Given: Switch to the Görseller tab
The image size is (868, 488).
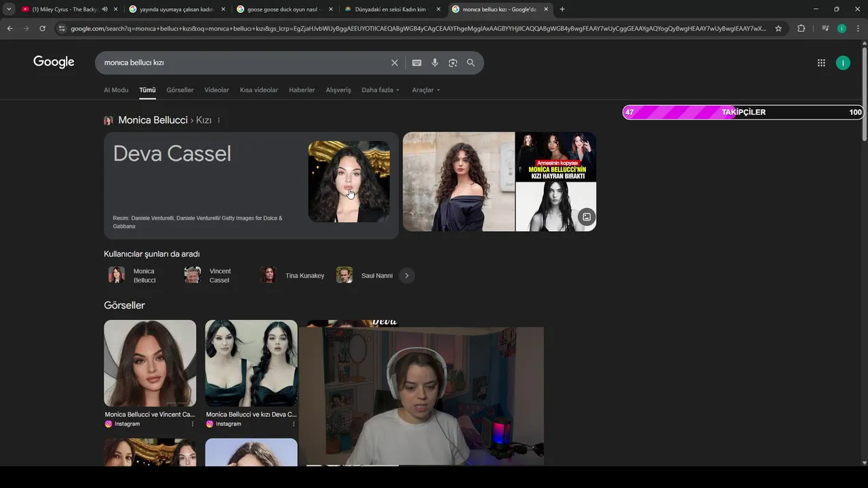Looking at the screenshot, I should click(180, 90).
